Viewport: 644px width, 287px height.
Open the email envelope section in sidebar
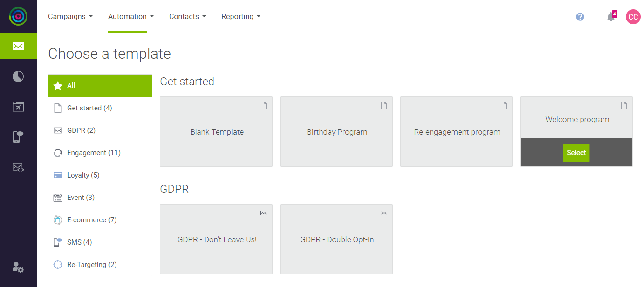click(x=18, y=46)
